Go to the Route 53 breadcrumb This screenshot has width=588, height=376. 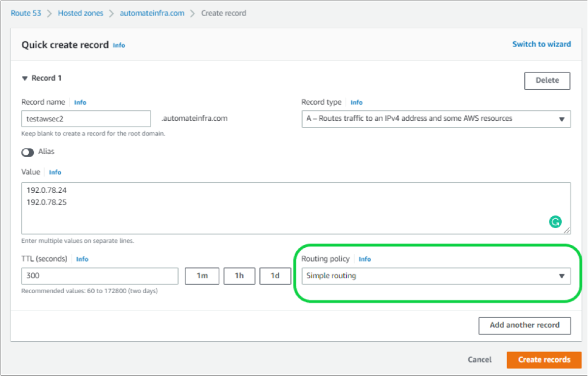26,13
